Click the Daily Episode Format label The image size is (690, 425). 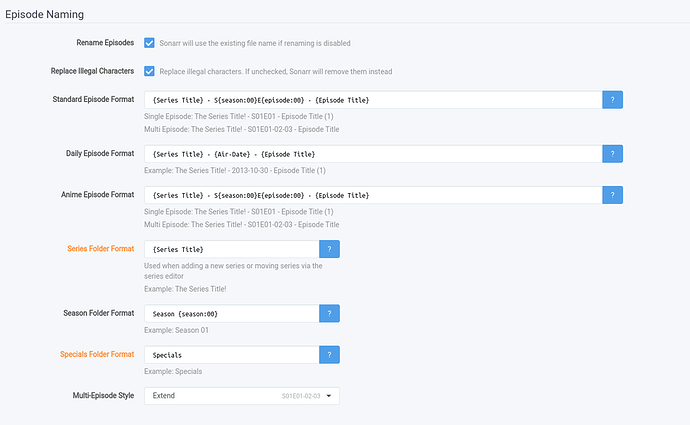pos(100,154)
